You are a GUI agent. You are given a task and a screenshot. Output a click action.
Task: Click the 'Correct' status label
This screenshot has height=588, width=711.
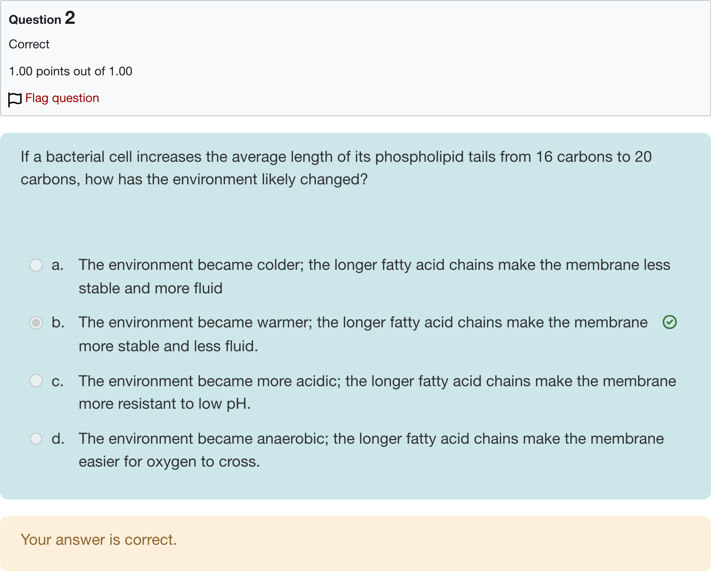[x=29, y=44]
